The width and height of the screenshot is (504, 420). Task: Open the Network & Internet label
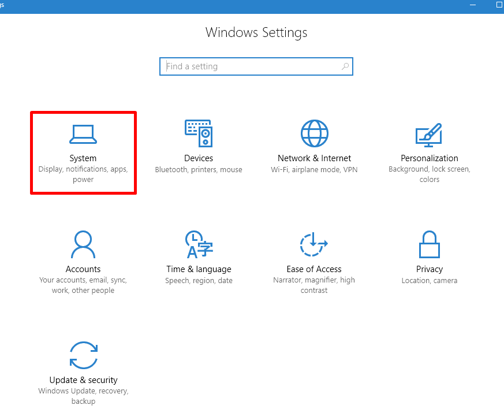coord(314,158)
